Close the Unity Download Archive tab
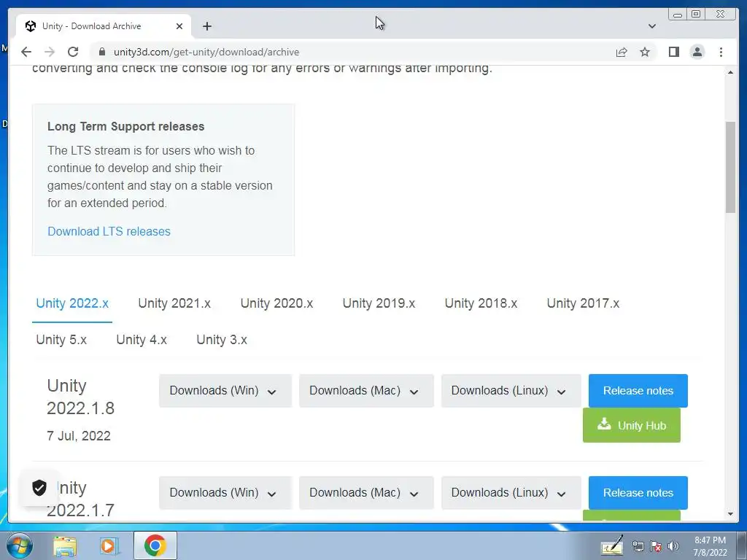 pos(179,26)
